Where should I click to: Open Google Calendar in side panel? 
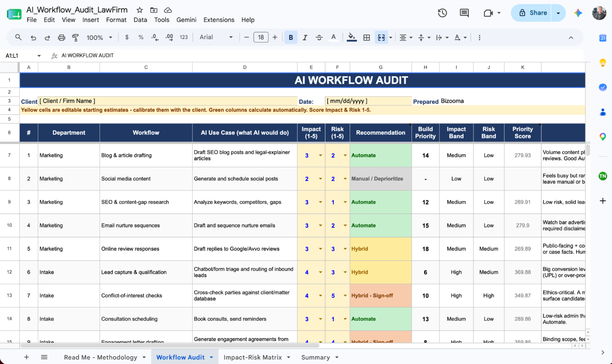[x=603, y=38]
